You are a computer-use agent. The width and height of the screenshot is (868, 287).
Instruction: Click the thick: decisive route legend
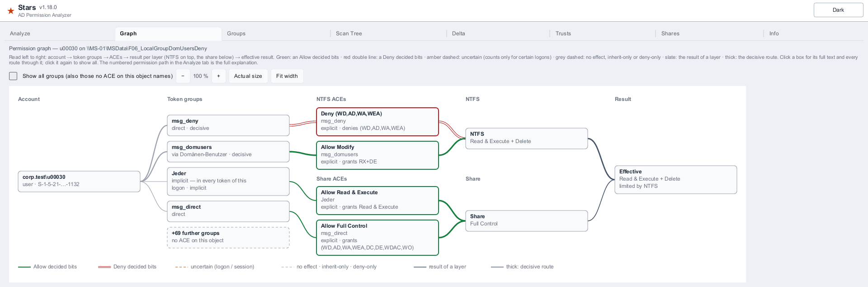522,267
